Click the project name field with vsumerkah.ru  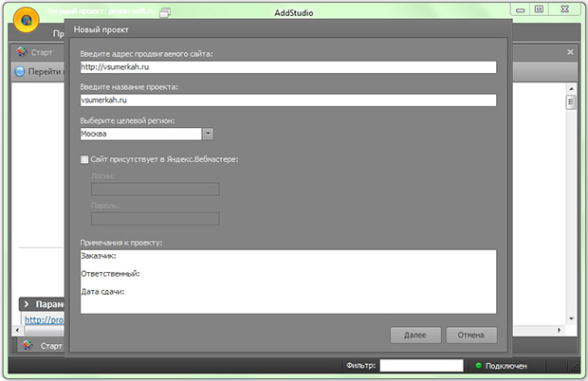click(288, 100)
